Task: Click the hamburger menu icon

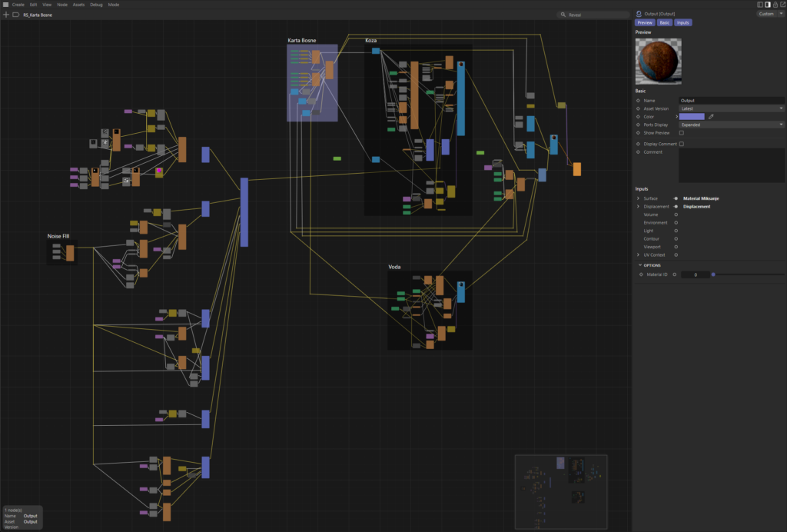Action: point(5,5)
